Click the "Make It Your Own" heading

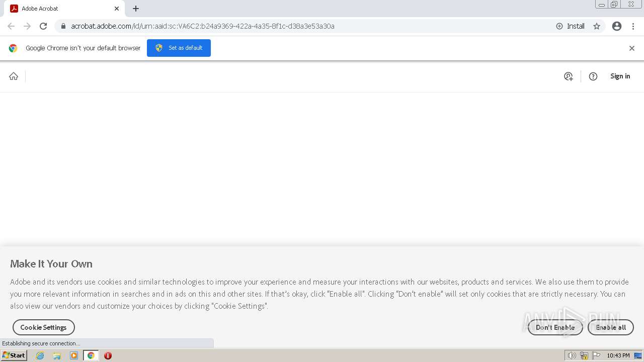(x=51, y=264)
